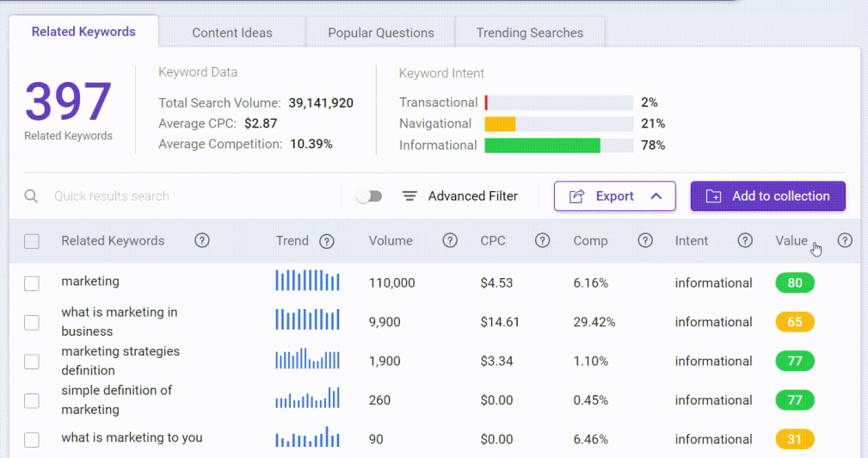Open the Popular Questions tab
The image size is (868, 458).
[x=381, y=33]
